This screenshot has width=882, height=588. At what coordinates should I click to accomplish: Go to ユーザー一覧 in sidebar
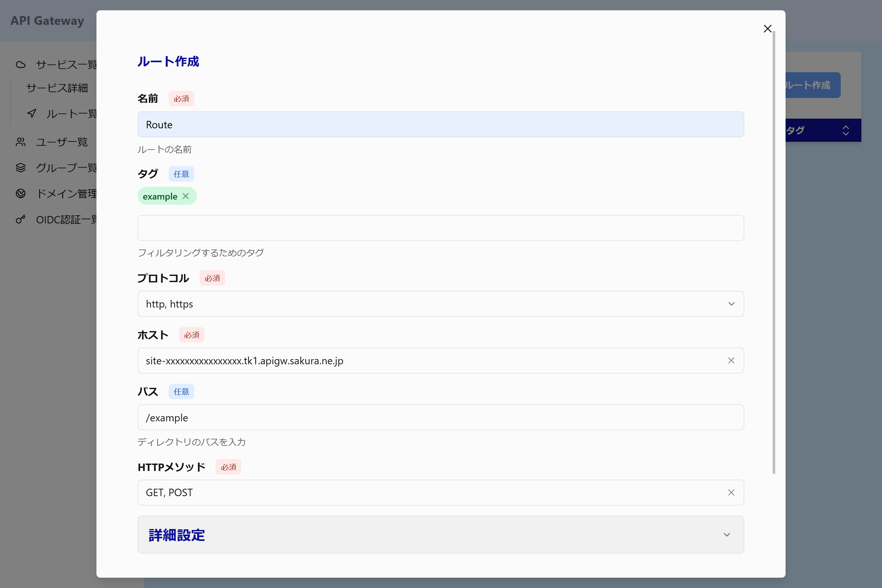62,142
